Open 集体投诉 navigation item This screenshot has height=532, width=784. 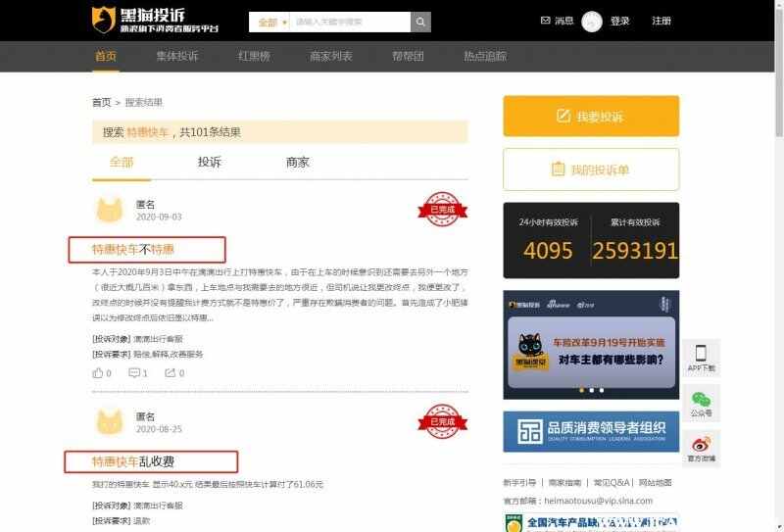177,56
